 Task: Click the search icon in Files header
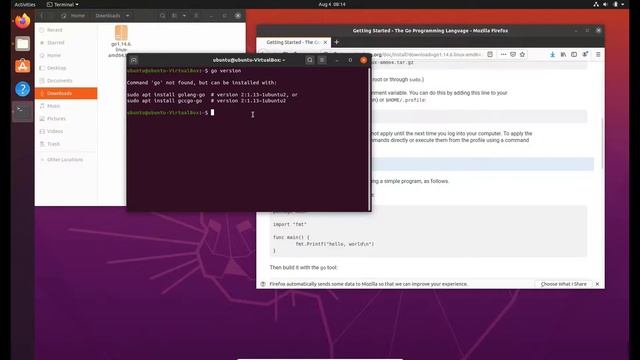point(162,16)
